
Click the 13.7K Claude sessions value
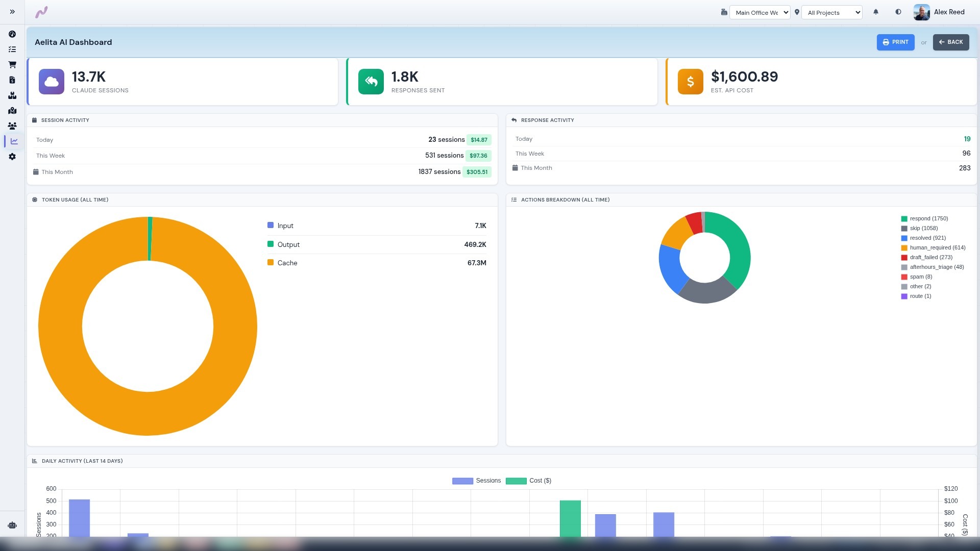[x=89, y=77]
